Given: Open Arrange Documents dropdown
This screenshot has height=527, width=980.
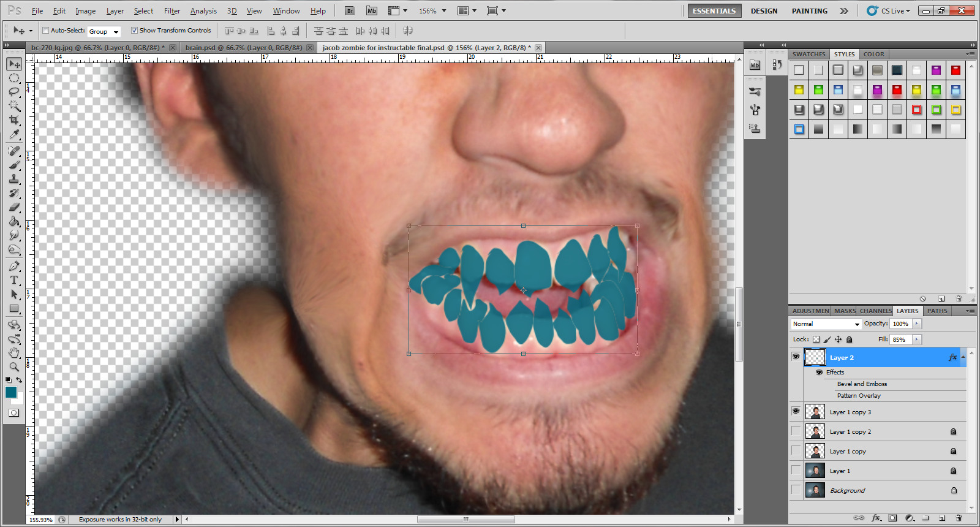Looking at the screenshot, I should tap(467, 10).
